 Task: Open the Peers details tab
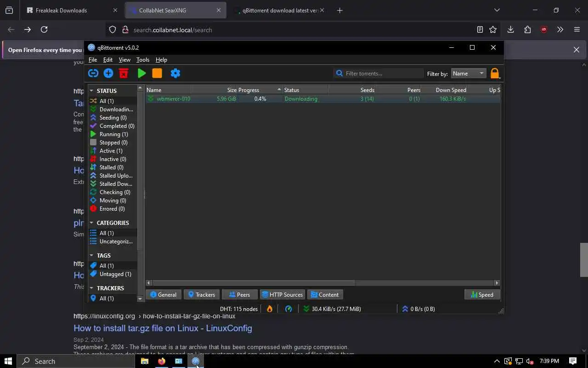[239, 295]
